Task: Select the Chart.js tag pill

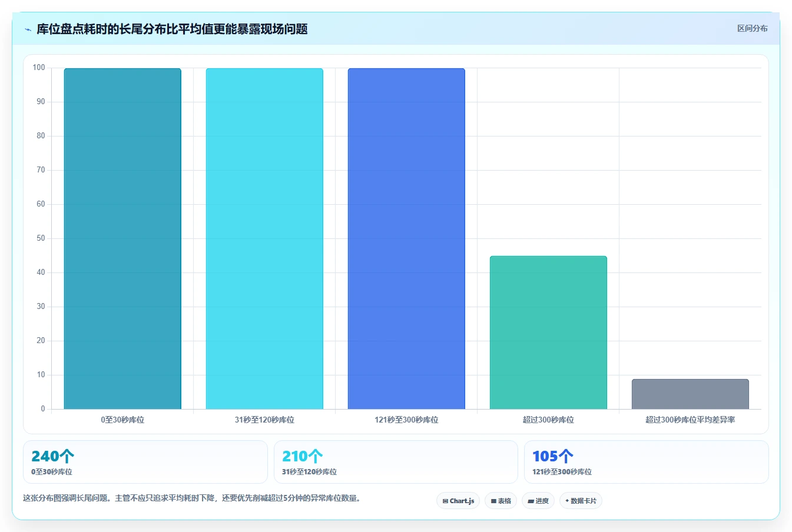Action: click(458, 501)
